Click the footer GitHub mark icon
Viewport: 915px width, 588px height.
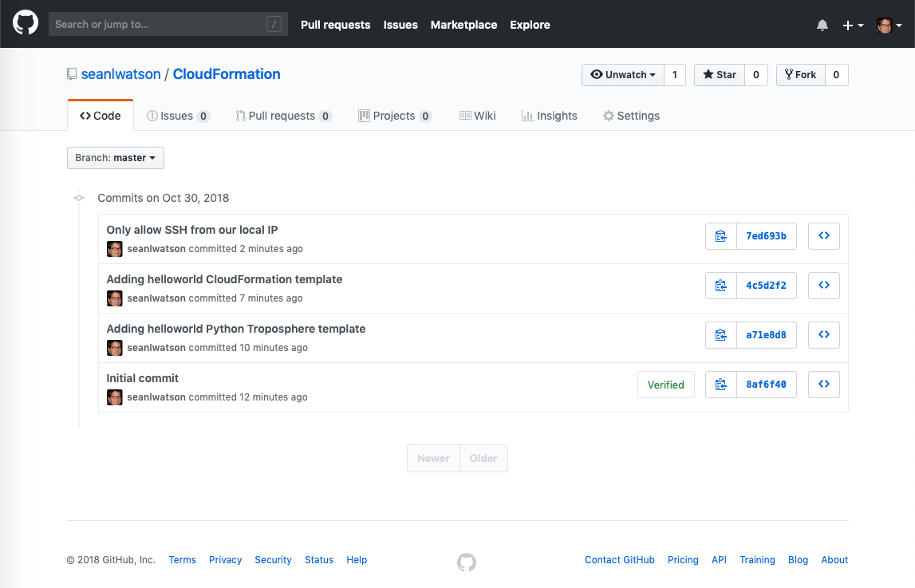[x=466, y=562]
